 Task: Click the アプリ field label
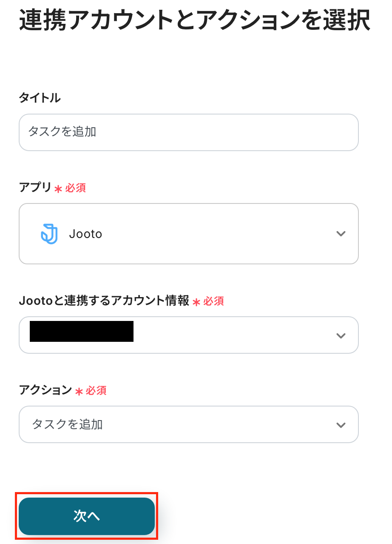pyautogui.click(x=35, y=188)
